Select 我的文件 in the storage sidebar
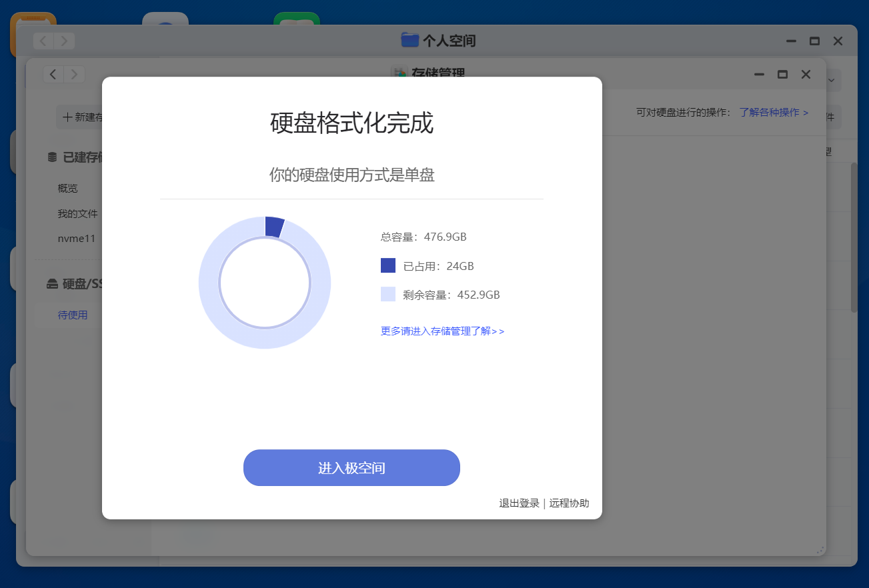The height and width of the screenshot is (588, 869). pyautogui.click(x=77, y=214)
